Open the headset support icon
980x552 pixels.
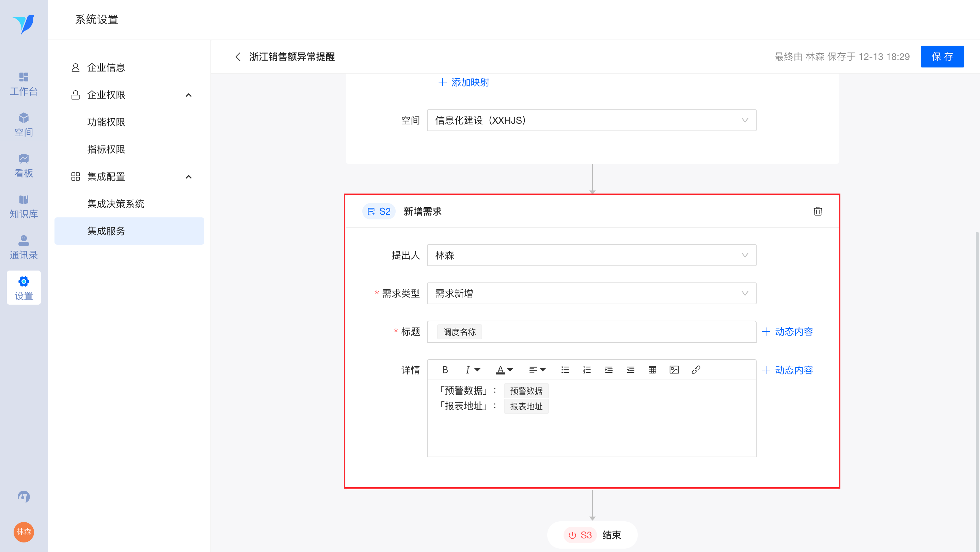pos(23,496)
